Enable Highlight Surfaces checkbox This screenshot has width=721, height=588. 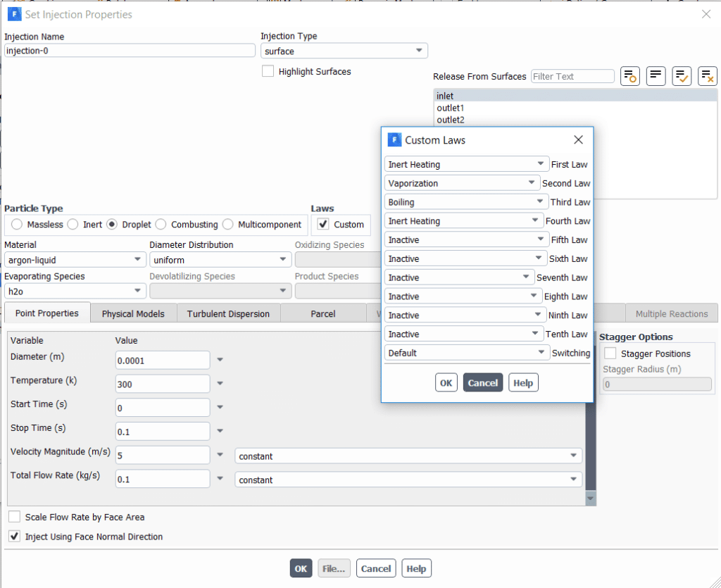pyautogui.click(x=268, y=71)
